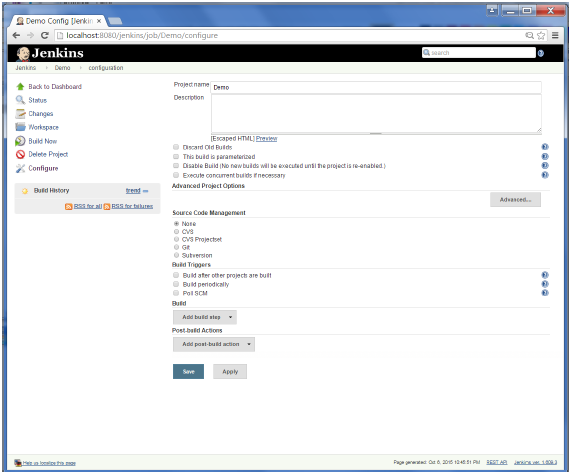Click the RSS for all feed icon
This screenshot has width=571, height=474.
click(68, 206)
